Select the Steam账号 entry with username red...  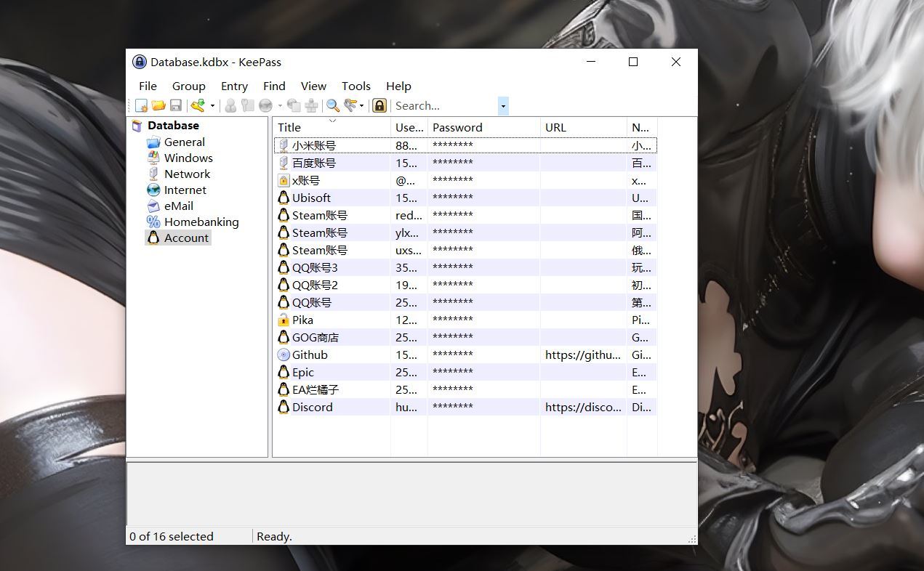click(x=320, y=216)
